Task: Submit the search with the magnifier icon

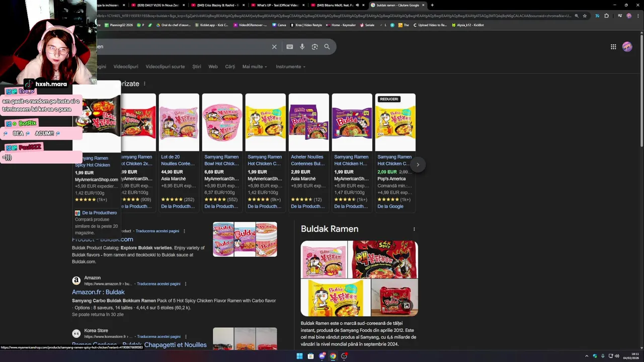Action: 327,47
